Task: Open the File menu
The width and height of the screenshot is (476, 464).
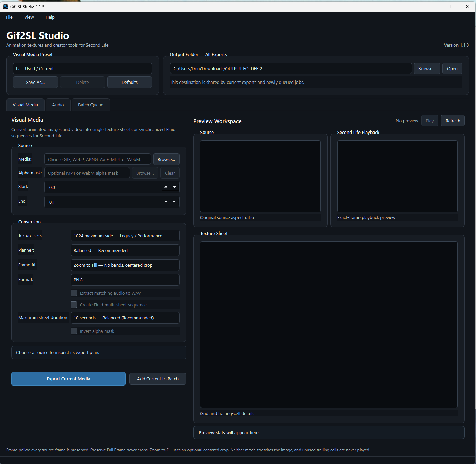Action: (x=9, y=17)
